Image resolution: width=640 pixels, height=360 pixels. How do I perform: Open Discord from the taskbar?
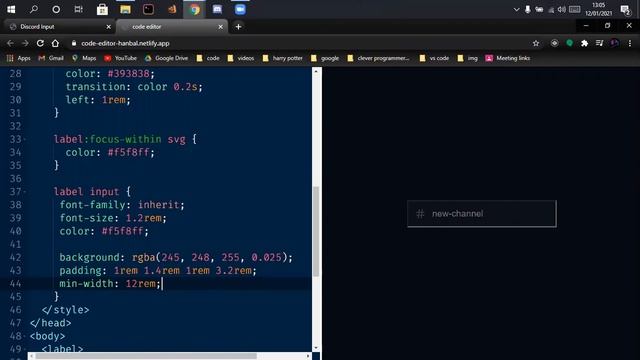217,9
